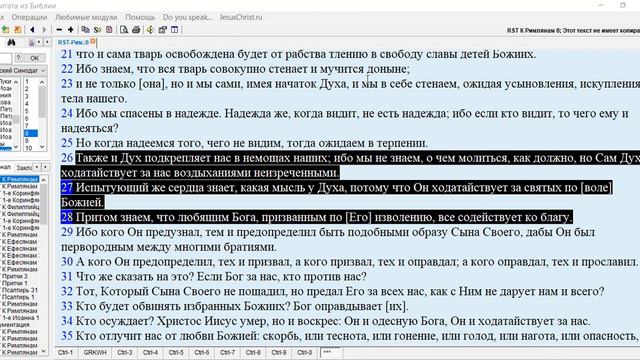Image resolution: width=640 pixels, height=360 pixels.
Task: Select bookmark entry Псалтирь 1
Action: 18,297
